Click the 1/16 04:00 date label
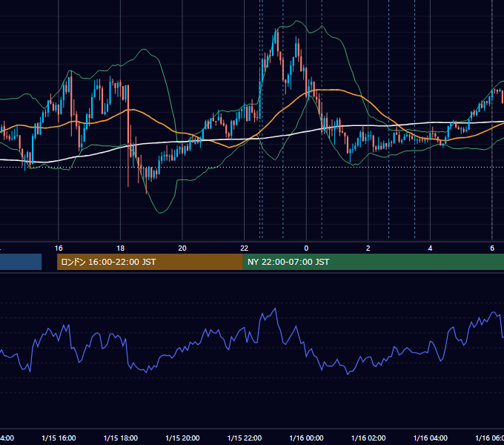Viewport: 504px width, 445px height. 431,438
